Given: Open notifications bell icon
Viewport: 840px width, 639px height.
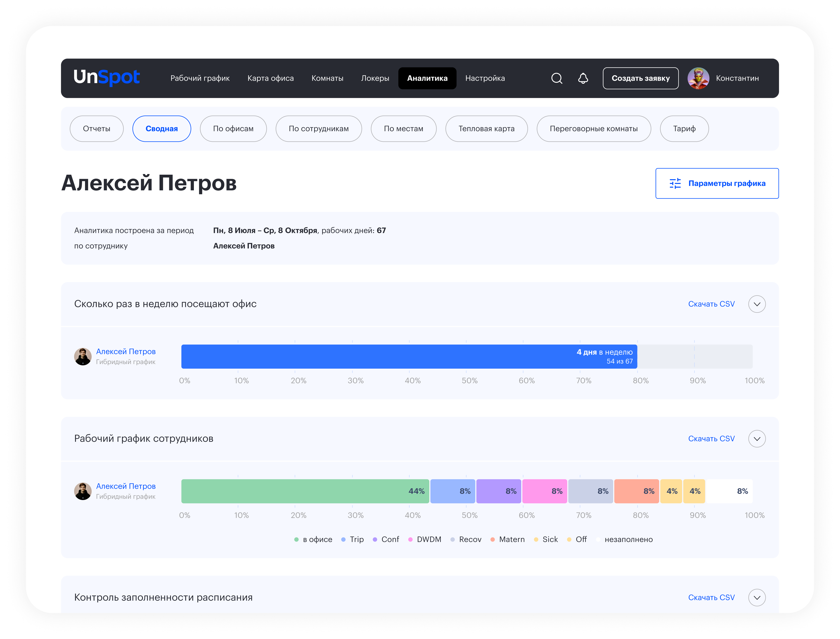Looking at the screenshot, I should [x=583, y=78].
